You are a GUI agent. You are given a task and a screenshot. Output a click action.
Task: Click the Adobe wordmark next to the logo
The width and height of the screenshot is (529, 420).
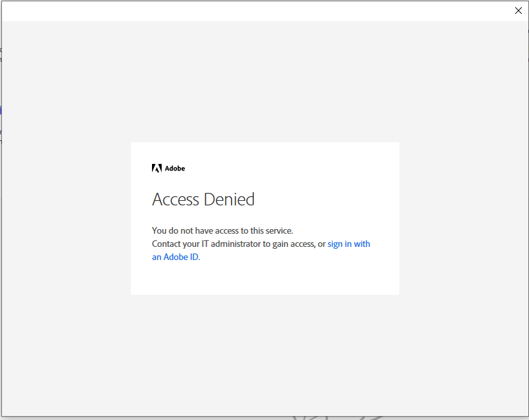click(x=176, y=168)
